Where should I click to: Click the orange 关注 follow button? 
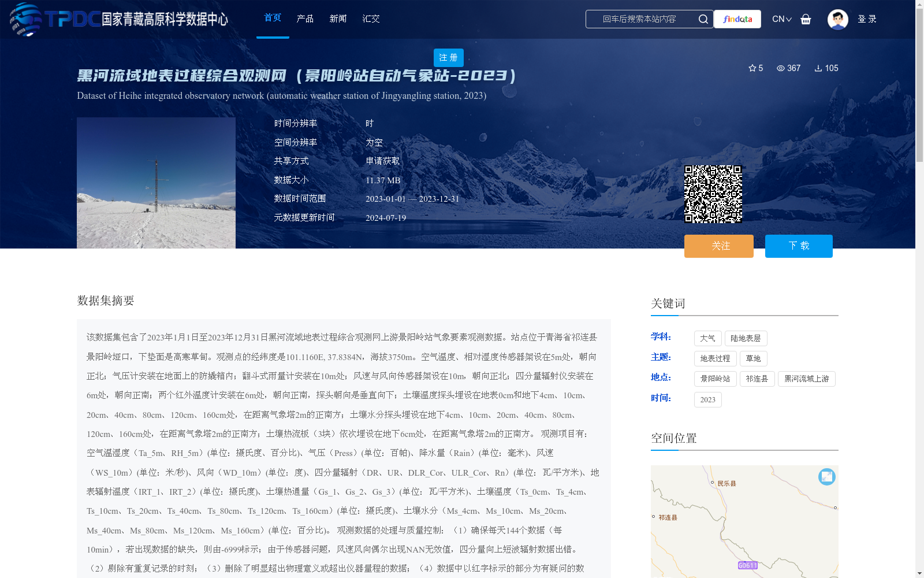tap(719, 246)
